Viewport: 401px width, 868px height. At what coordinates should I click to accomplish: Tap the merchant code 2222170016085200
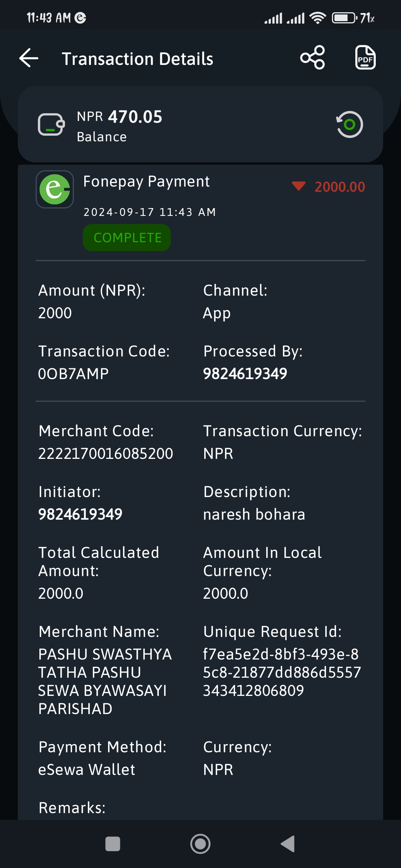pyautogui.click(x=105, y=453)
